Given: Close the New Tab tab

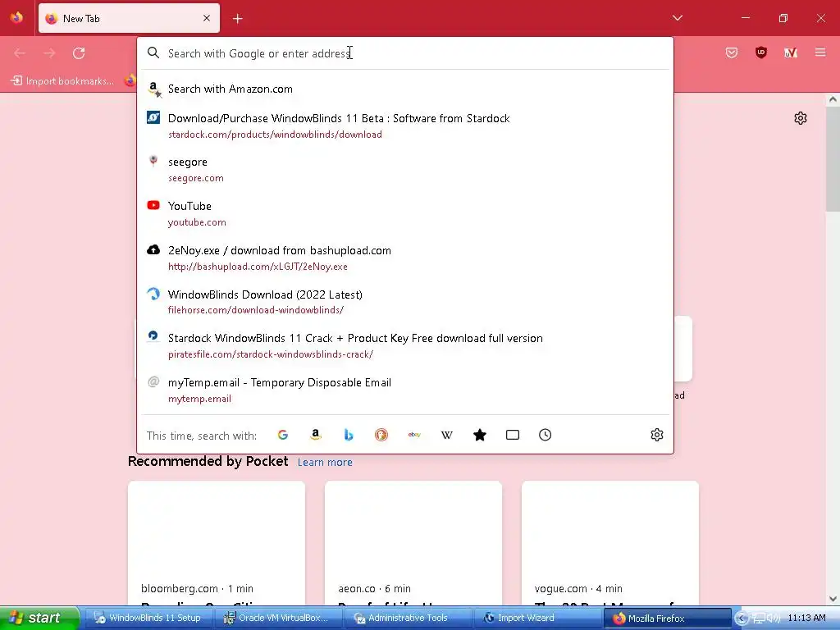Looking at the screenshot, I should coord(207,18).
